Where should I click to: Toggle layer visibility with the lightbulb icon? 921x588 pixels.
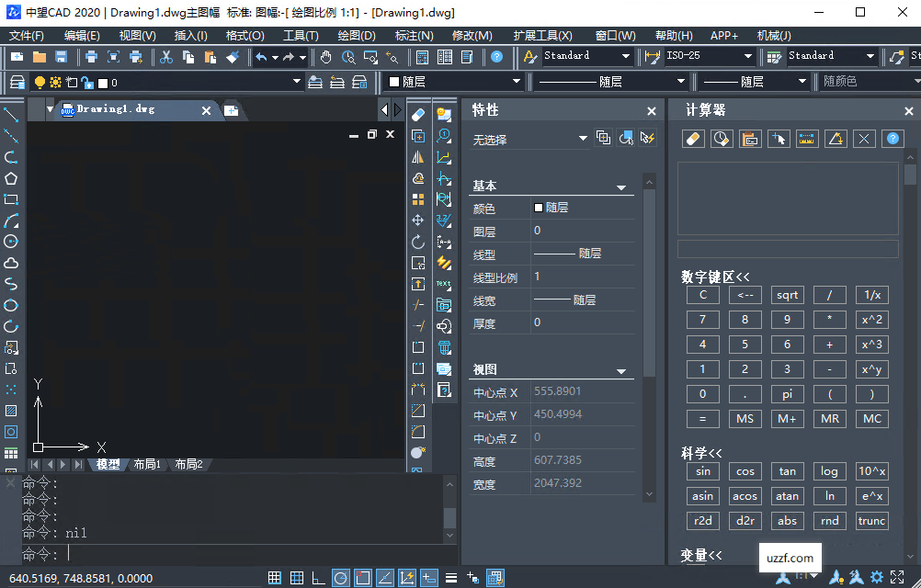(40, 82)
